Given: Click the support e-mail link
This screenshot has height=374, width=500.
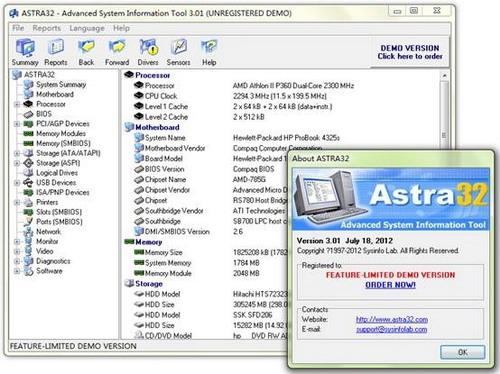Looking at the screenshot, I should click(391, 329).
